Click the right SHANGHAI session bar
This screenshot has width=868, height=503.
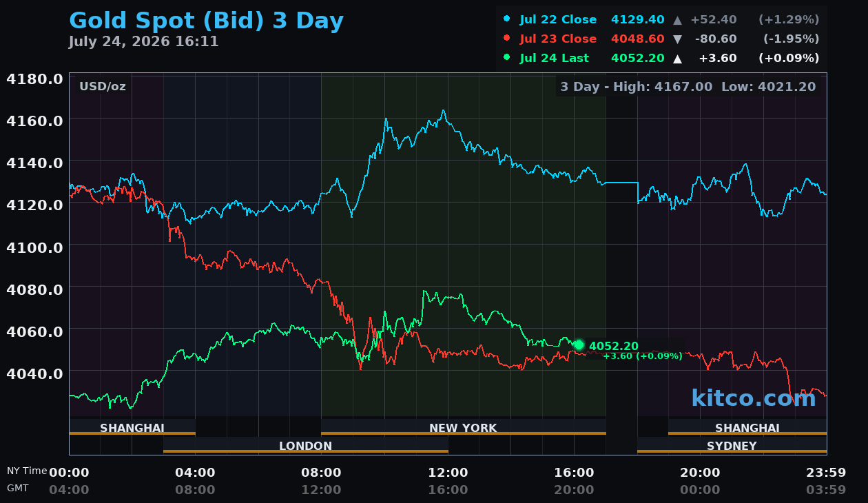(x=747, y=427)
